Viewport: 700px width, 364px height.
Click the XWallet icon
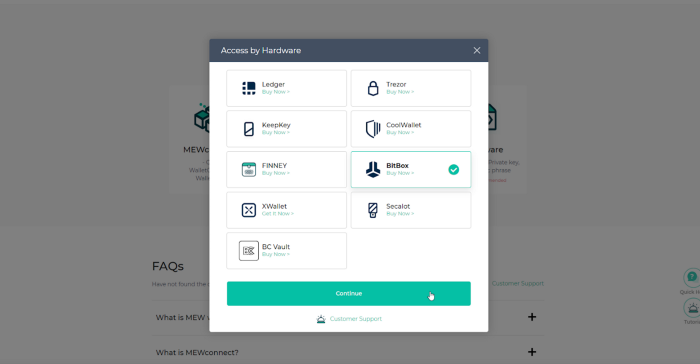coord(249,210)
